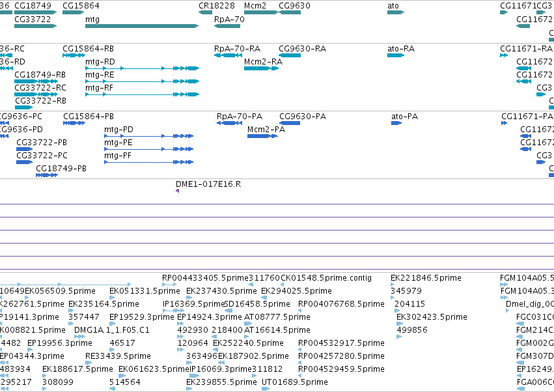
Task: Open transcript CG15864-RB
Action: (x=89, y=48)
